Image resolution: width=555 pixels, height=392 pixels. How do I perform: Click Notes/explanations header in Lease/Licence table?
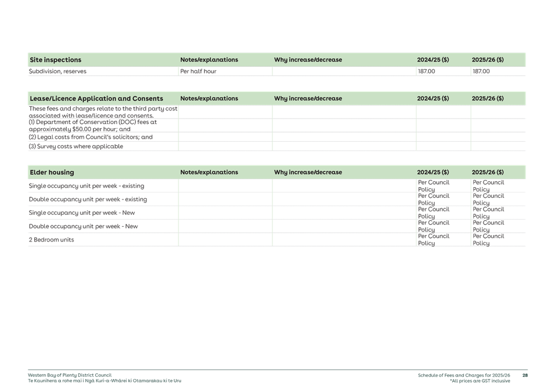[x=209, y=99]
